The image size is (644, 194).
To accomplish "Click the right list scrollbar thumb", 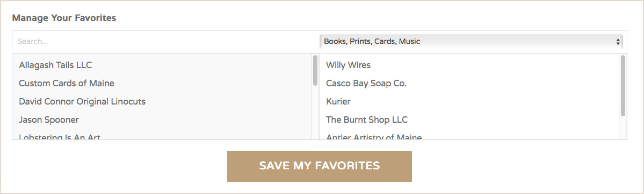I will click(x=623, y=86).
